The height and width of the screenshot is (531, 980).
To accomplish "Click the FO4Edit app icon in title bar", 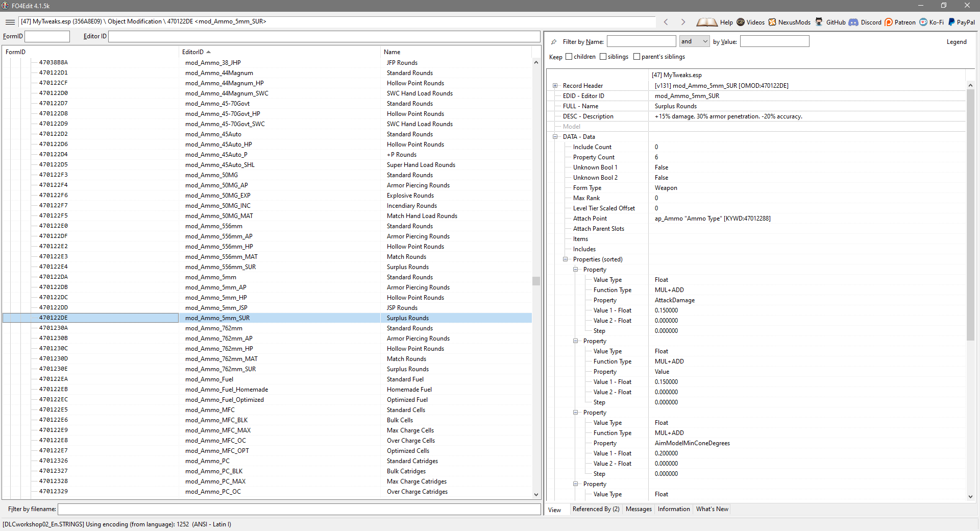I will (5, 6).
